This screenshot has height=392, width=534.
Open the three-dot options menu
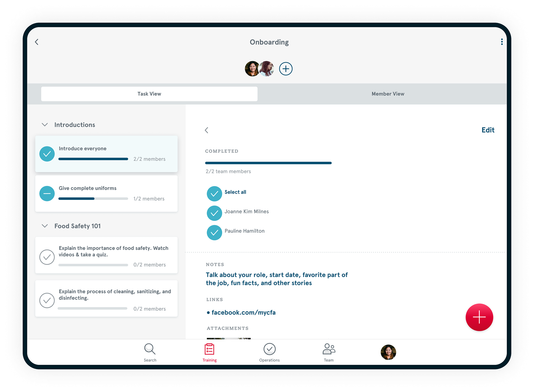tap(502, 42)
